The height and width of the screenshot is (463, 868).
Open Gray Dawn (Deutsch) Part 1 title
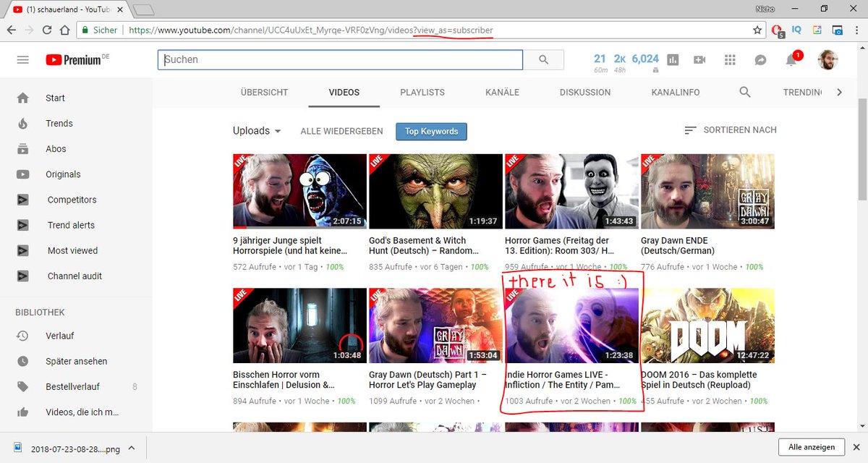click(428, 380)
